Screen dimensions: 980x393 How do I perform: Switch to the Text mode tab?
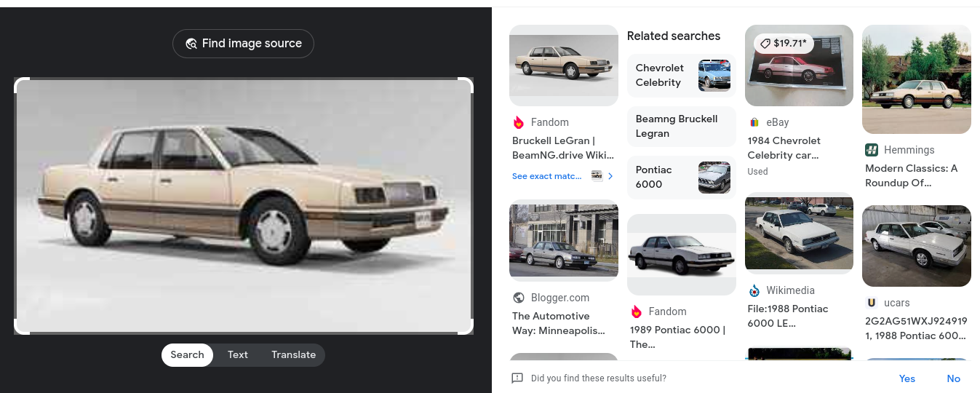(x=238, y=355)
